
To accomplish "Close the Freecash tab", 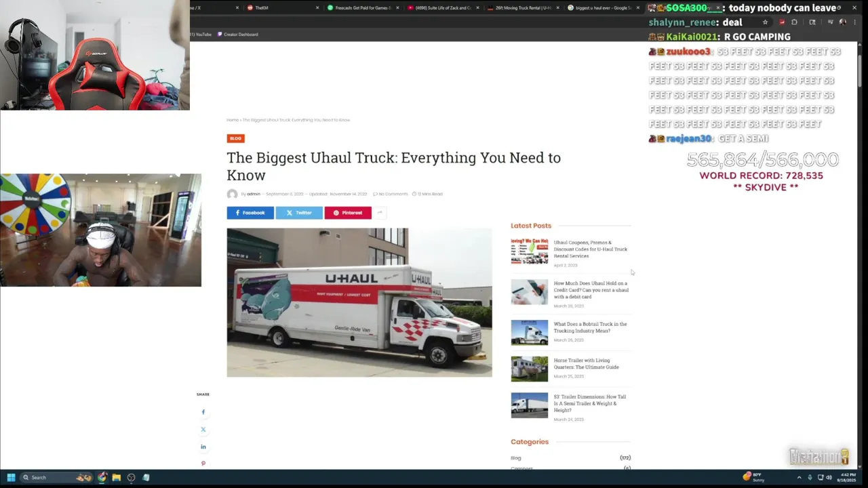I will [x=397, y=8].
